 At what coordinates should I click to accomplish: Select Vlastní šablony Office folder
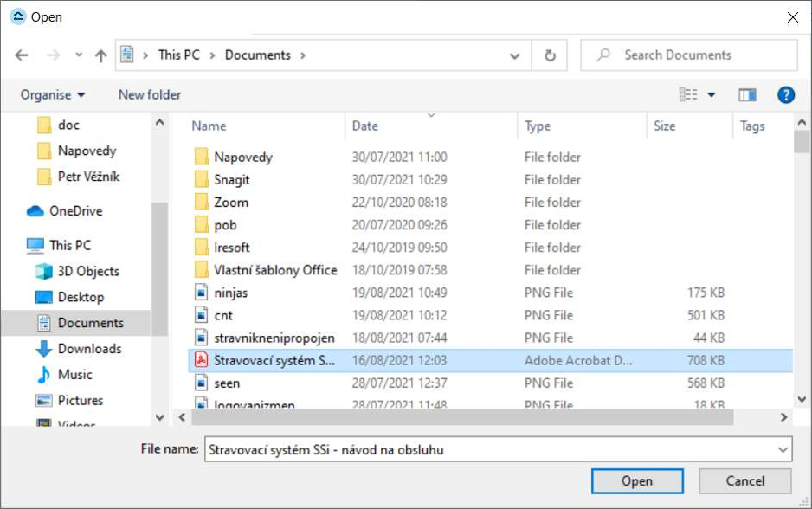(x=275, y=270)
